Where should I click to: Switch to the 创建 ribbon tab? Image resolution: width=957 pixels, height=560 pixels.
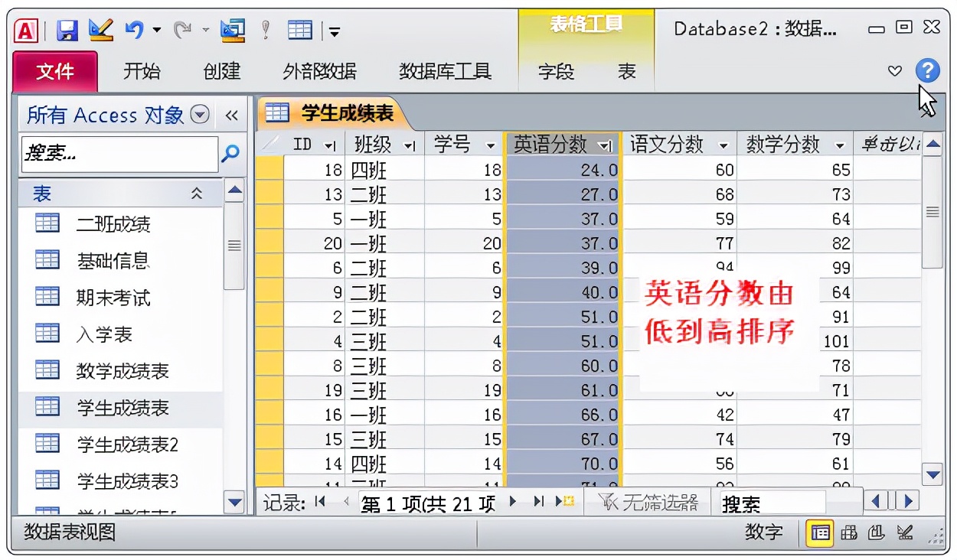220,71
